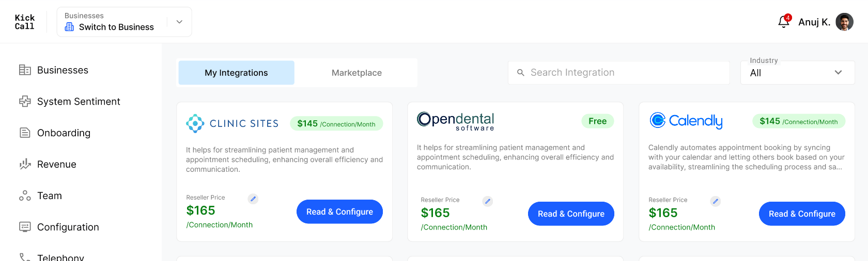
Task: Focus the Search Integration field
Action: (618, 73)
